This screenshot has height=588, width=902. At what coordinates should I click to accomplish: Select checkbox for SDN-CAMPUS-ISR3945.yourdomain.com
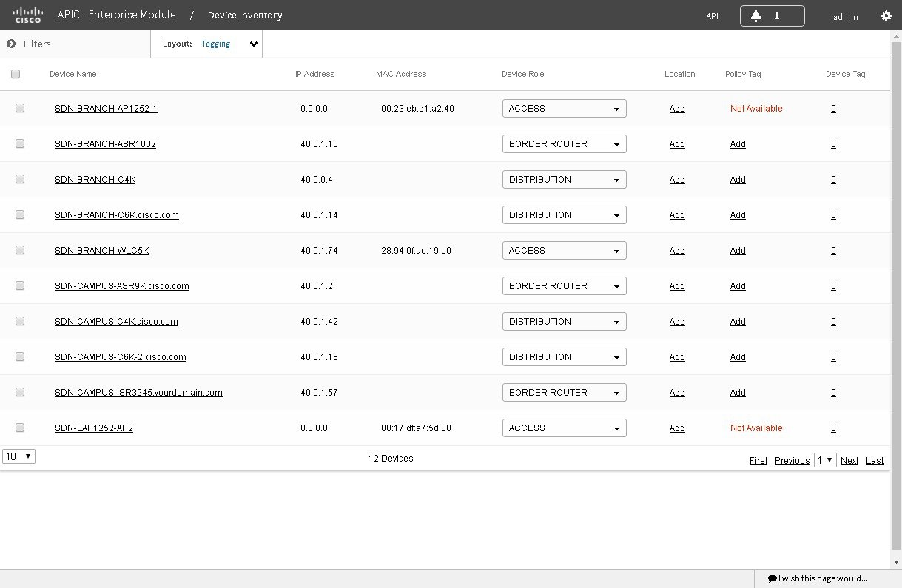pos(20,392)
